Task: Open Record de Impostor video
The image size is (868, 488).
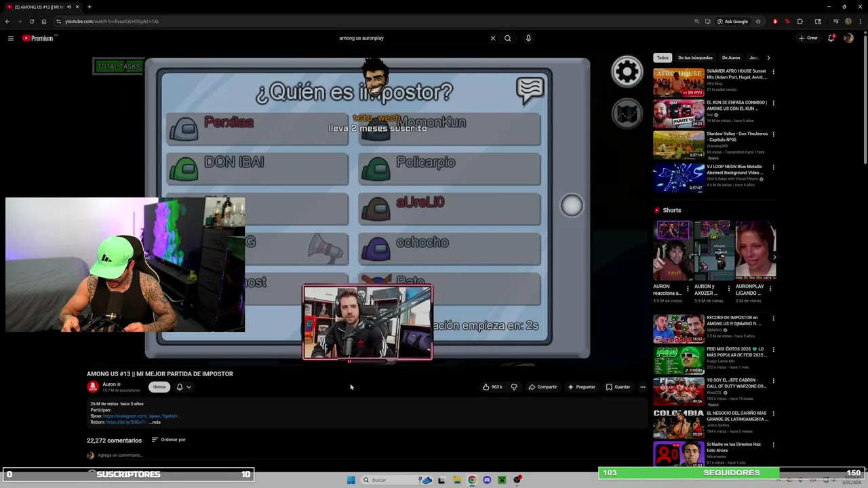Action: [x=679, y=329]
